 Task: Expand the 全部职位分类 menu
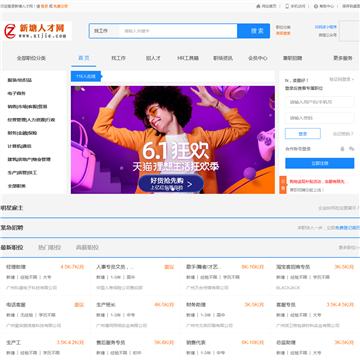click(31, 58)
